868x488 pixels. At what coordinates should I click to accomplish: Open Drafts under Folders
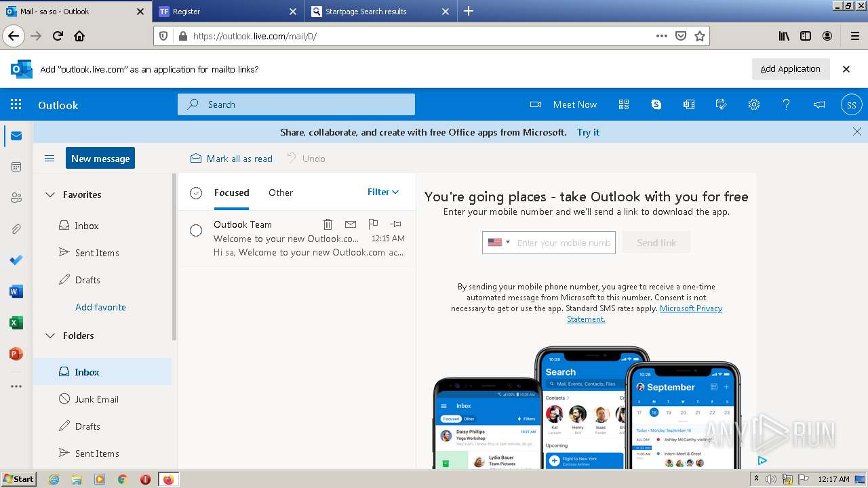(x=102, y=426)
